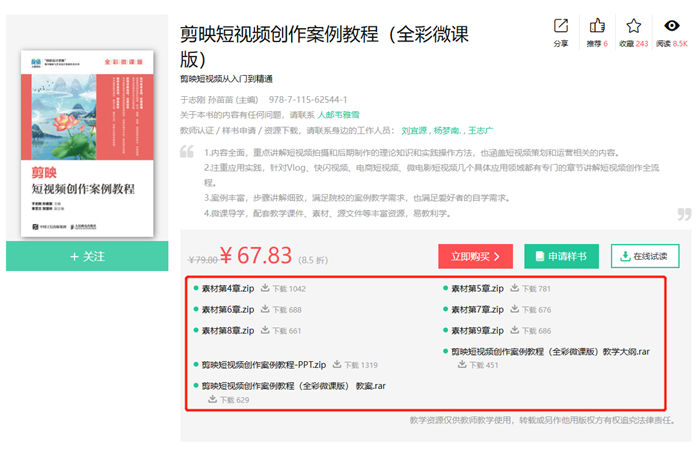The image size is (700, 455).
Task: Open file 素材第5章.zip
Action: 477,288
